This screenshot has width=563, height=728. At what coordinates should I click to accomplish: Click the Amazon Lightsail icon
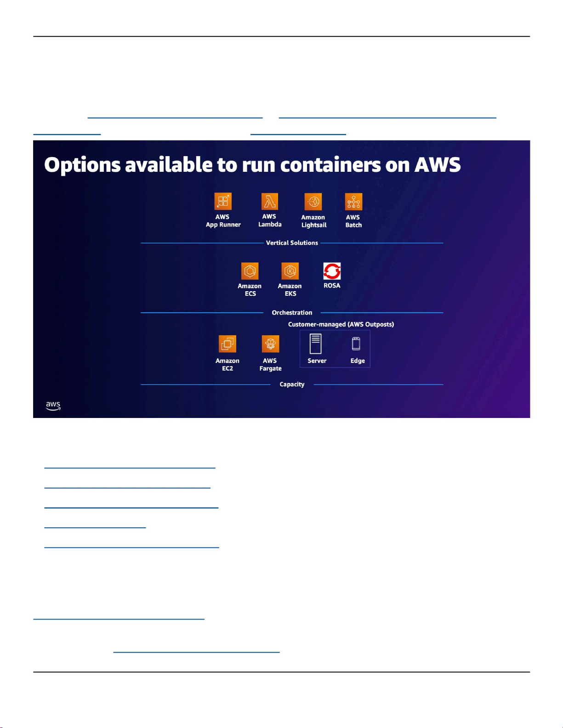tap(313, 202)
